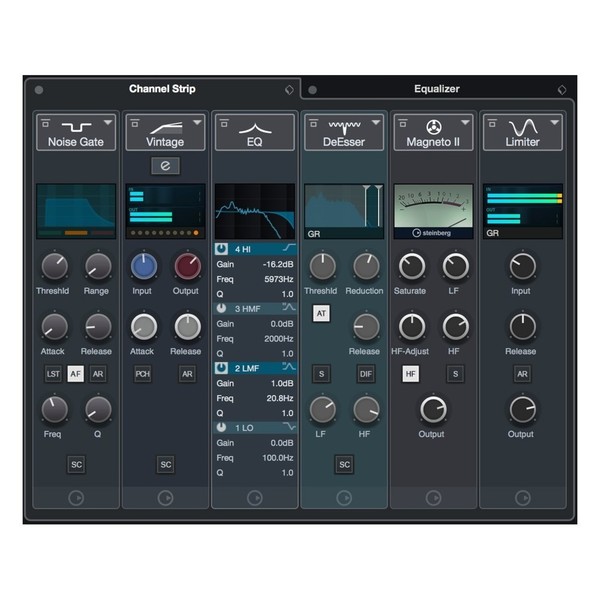Click the small square icon on Noise Gate header

tap(46, 123)
